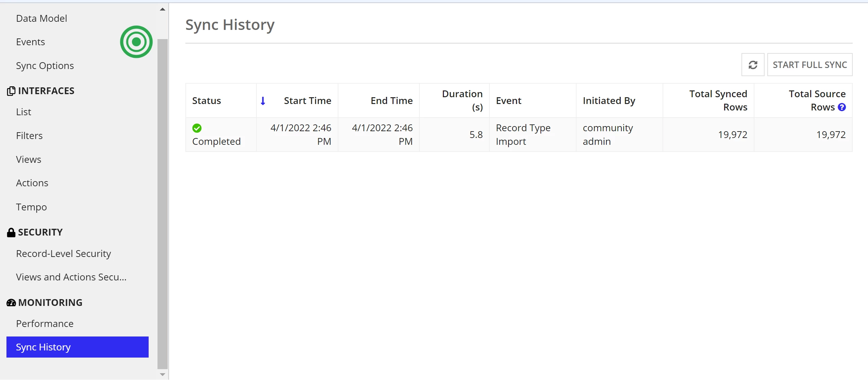The image size is (868, 380).
Task: Click the Start Time sort arrow
Action: [x=263, y=101]
